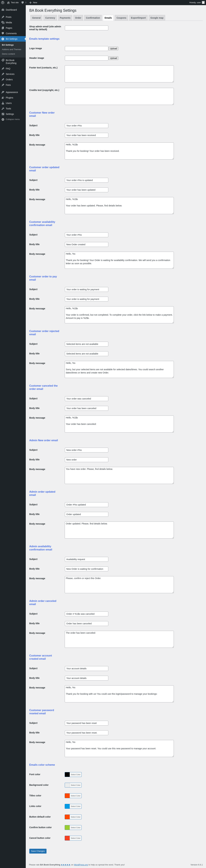Viewport: 206px width, 868px height.
Task: Open the Dashboard icon in sidebar
Action: coord(3,10)
